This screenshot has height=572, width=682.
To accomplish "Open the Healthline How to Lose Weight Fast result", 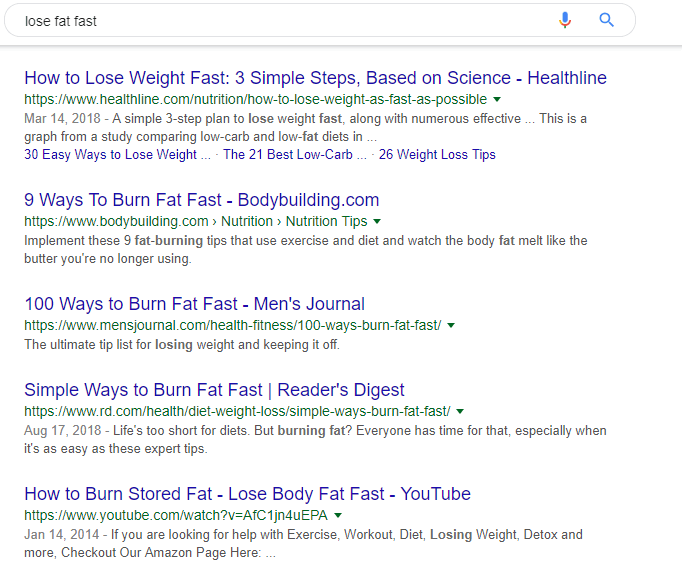I will [315, 78].
